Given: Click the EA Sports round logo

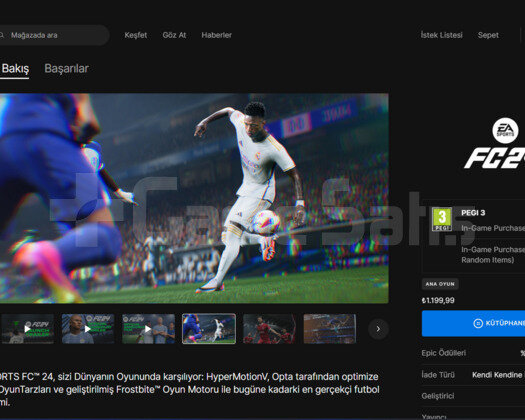Looking at the screenshot, I should click(x=505, y=131).
